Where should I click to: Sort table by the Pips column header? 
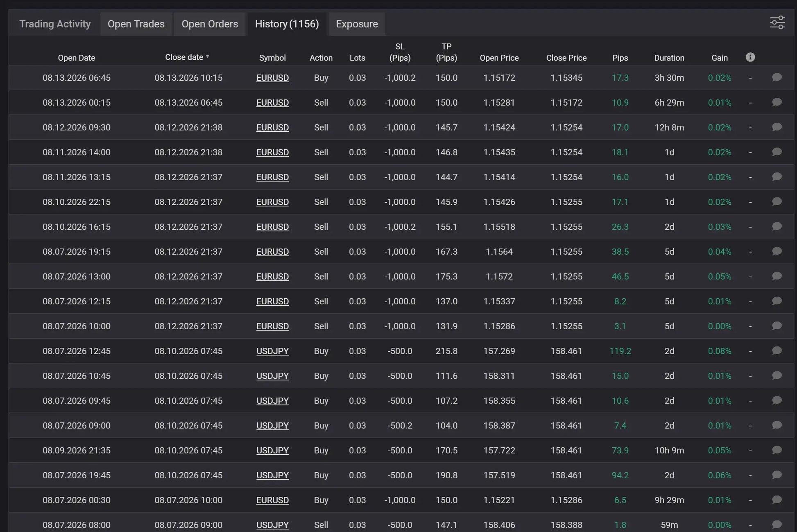pyautogui.click(x=620, y=58)
